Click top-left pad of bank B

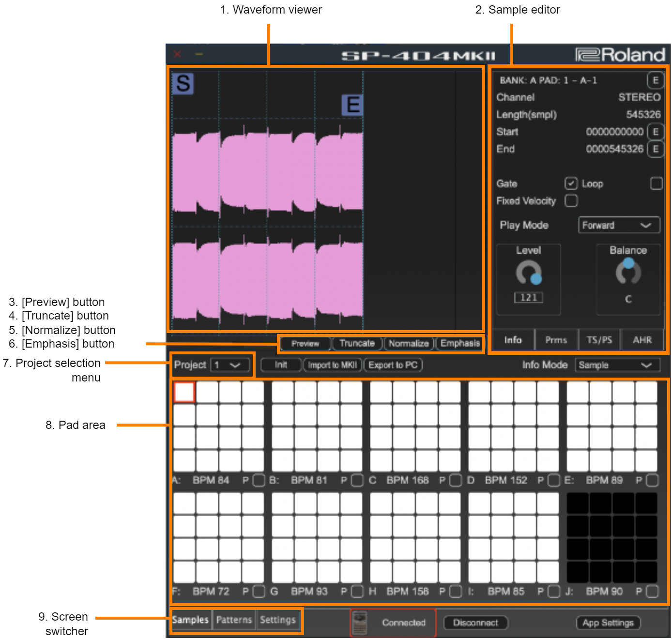point(283,392)
